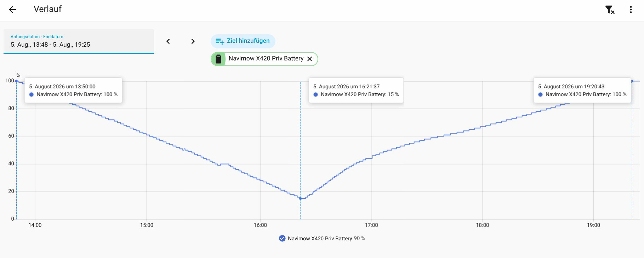Screen dimensions: 644x258
Task: Open the Anfangsdatum - Enddatum date range field
Action: [x=79, y=41]
